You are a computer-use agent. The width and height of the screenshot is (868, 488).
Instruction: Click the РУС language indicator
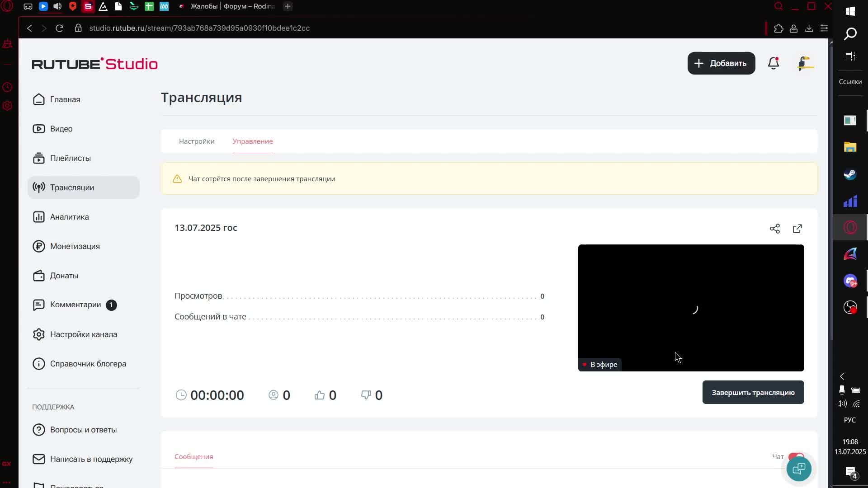[x=850, y=420]
